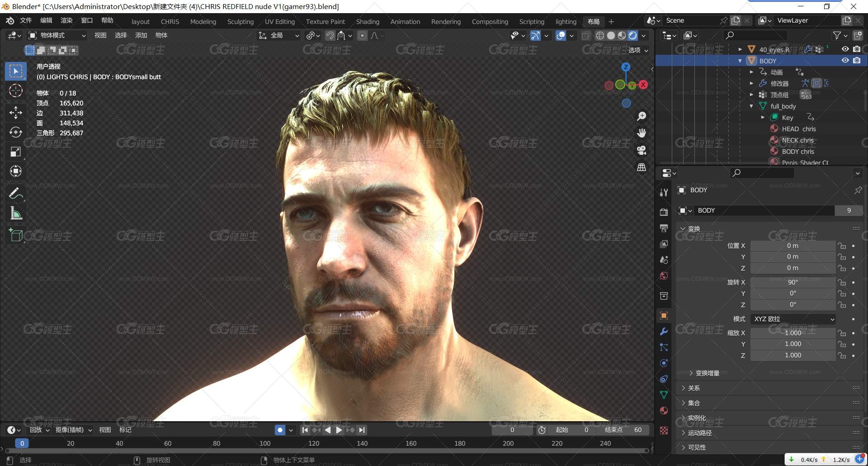Activate the Scale tool
Screen dimensions: 868x466
16,152
